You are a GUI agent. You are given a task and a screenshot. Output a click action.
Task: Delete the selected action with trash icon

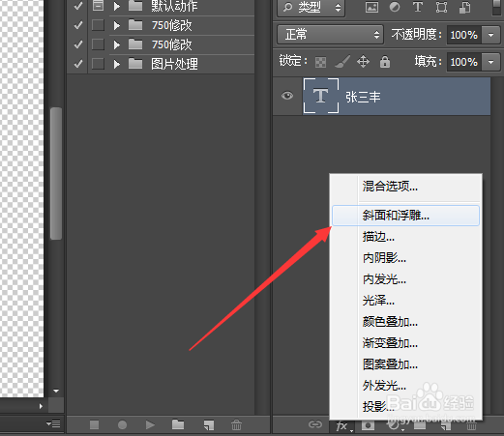(x=236, y=424)
